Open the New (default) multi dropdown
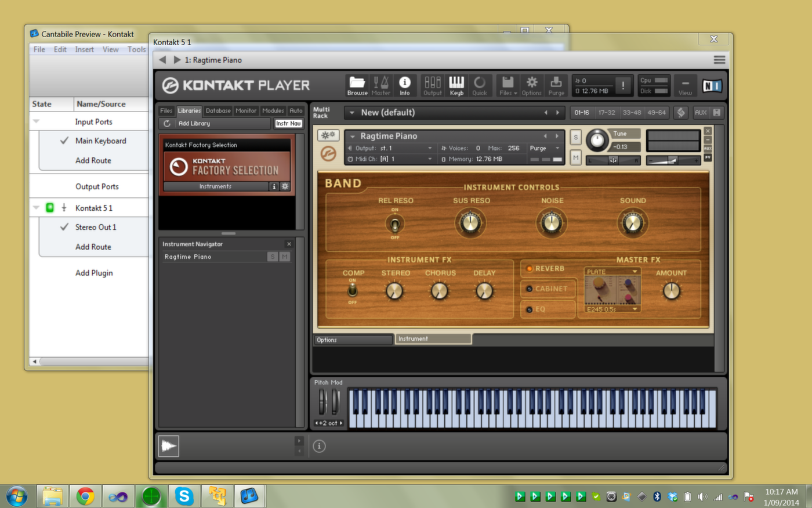Viewport: 812px width, 508px height. (x=351, y=113)
